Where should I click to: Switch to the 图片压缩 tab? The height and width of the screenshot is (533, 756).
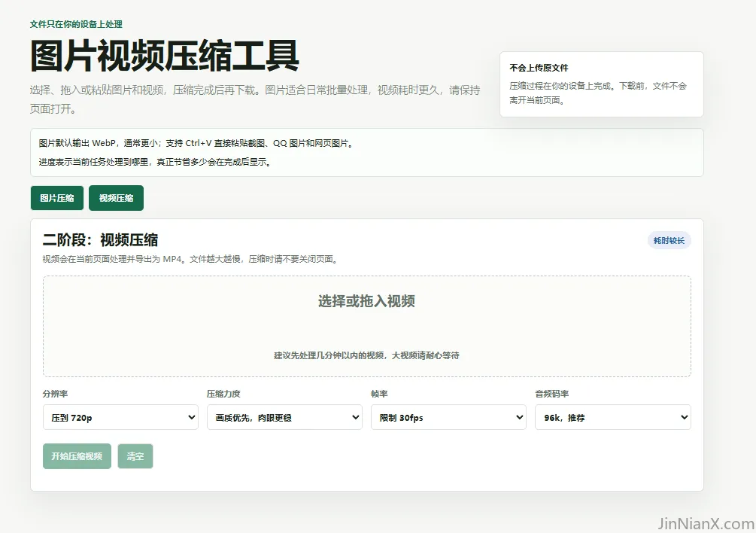point(57,198)
